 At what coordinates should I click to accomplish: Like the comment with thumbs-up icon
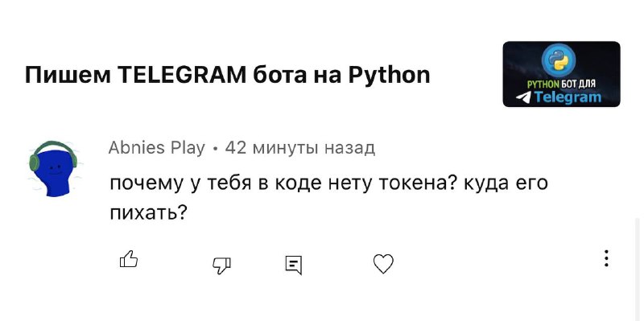click(x=129, y=259)
